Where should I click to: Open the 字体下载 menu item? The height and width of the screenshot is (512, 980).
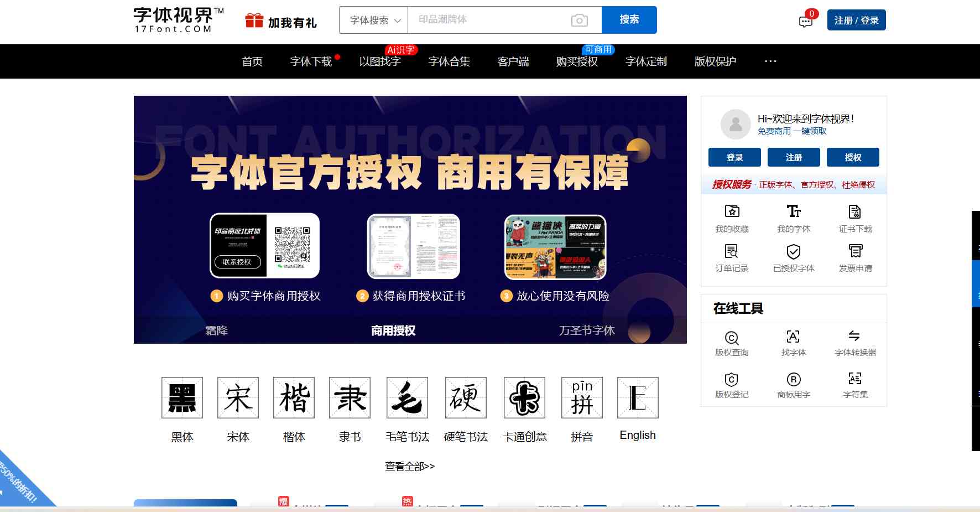[x=311, y=61]
